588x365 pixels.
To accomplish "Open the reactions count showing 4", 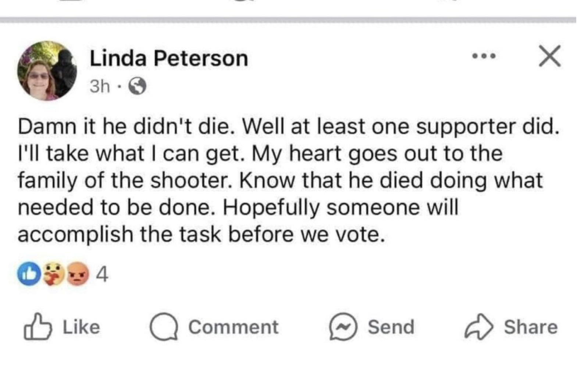I will (102, 274).
